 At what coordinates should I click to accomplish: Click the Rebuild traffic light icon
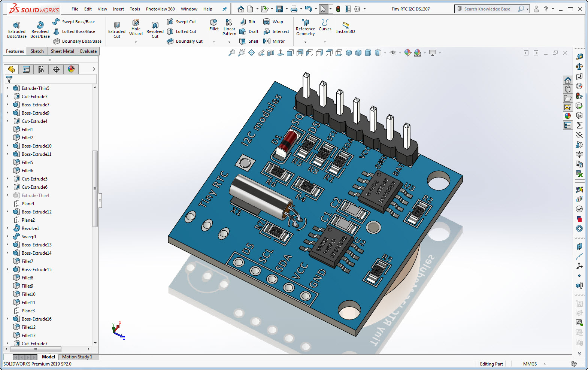point(338,9)
